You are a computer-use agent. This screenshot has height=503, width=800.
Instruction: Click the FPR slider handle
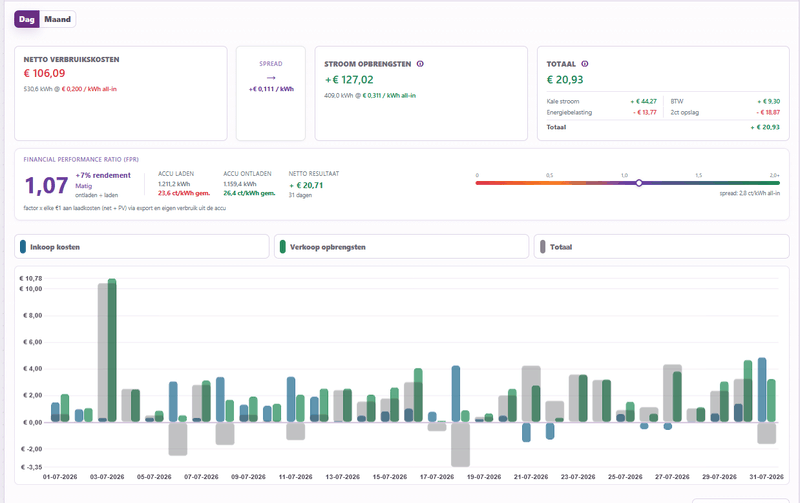[639, 183]
